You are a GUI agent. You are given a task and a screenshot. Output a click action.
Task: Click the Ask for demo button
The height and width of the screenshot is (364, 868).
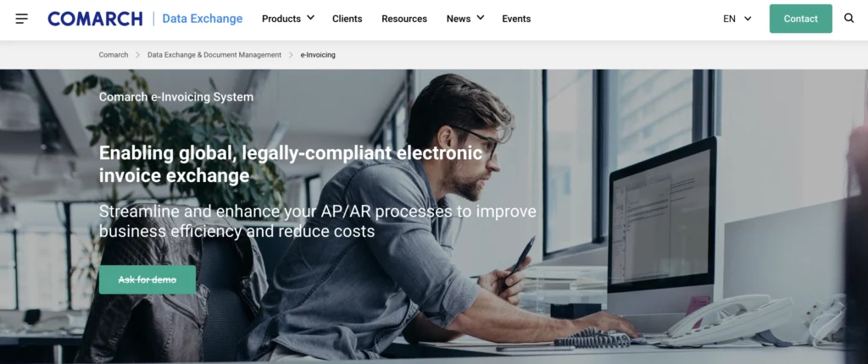point(147,280)
